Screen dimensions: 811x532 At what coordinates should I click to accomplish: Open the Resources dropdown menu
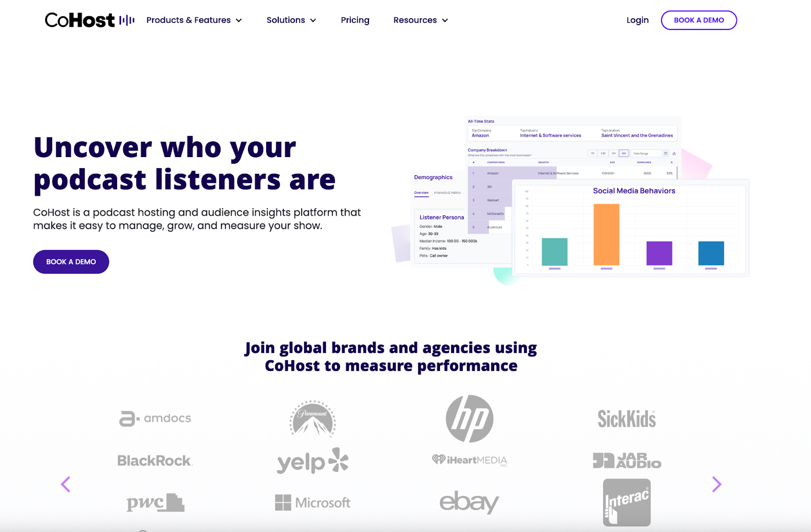click(421, 20)
